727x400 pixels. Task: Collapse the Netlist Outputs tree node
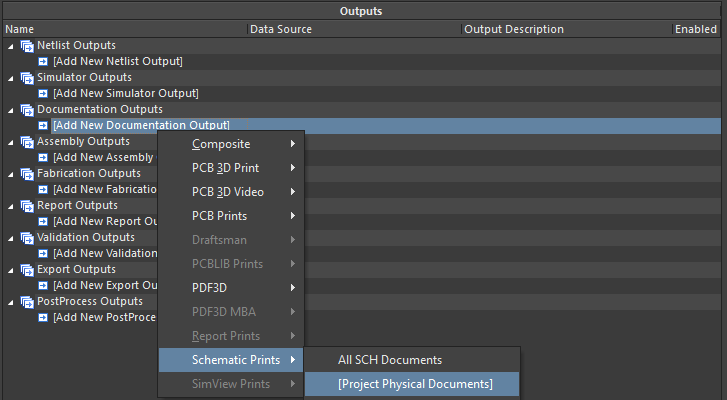(x=11, y=46)
